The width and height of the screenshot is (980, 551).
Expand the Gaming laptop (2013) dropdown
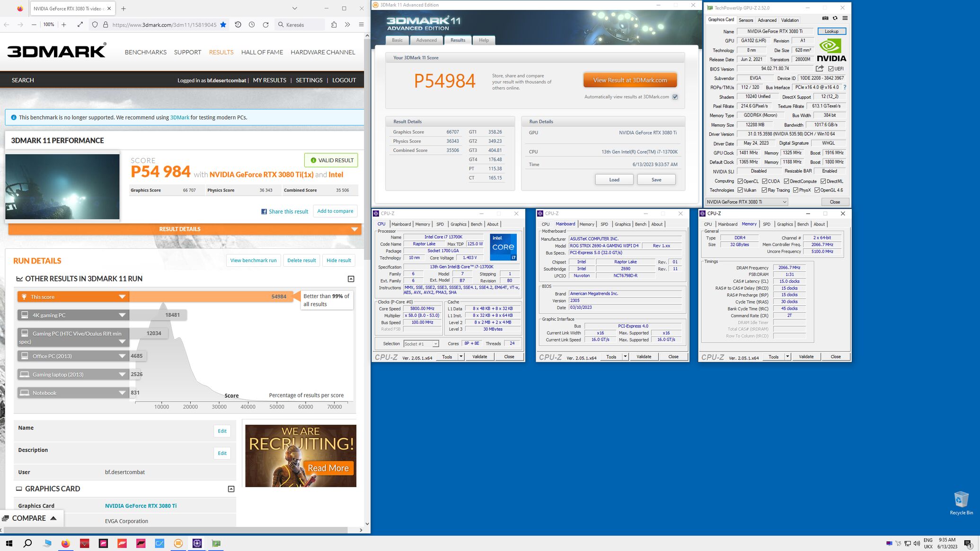122,375
